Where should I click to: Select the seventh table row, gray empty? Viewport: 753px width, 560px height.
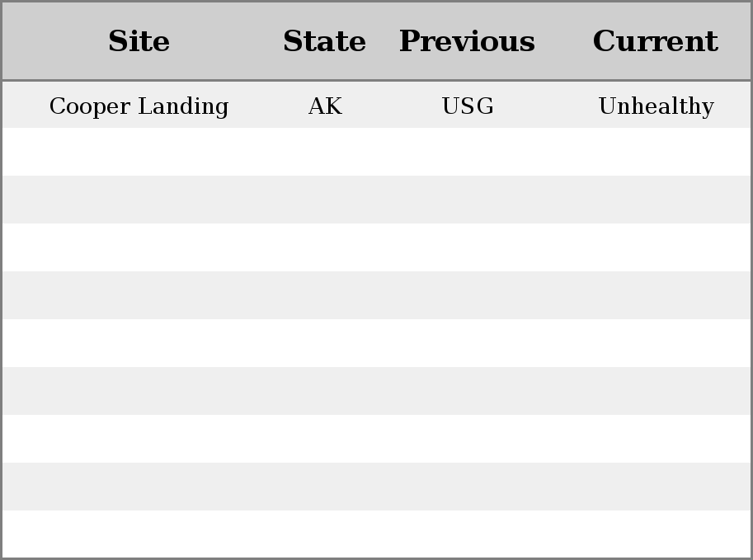click(376, 390)
